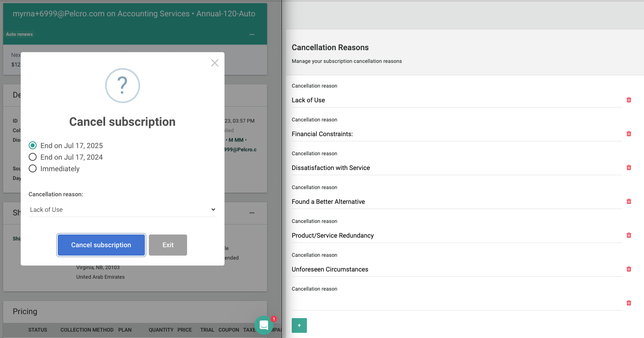Open the shipping section more options
This screenshot has width=644, height=338.
coord(252,213)
